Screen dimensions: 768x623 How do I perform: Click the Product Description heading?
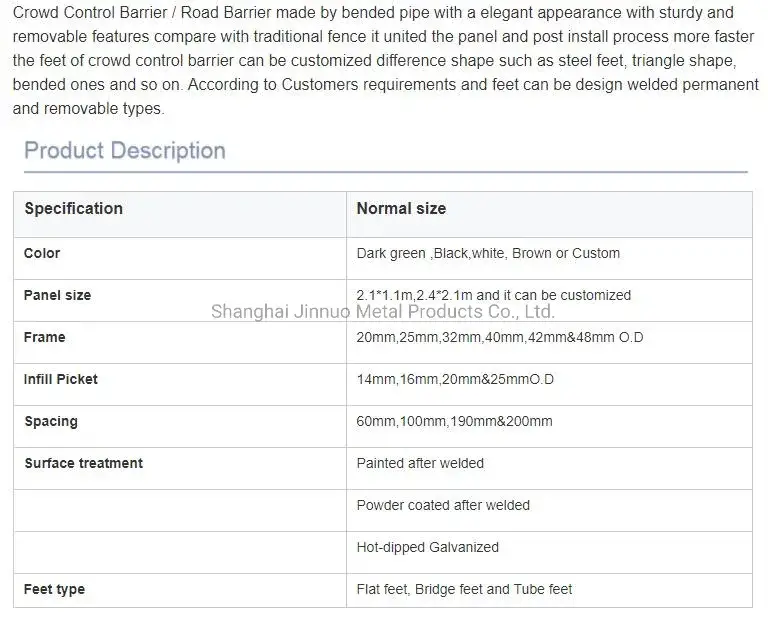click(x=125, y=151)
